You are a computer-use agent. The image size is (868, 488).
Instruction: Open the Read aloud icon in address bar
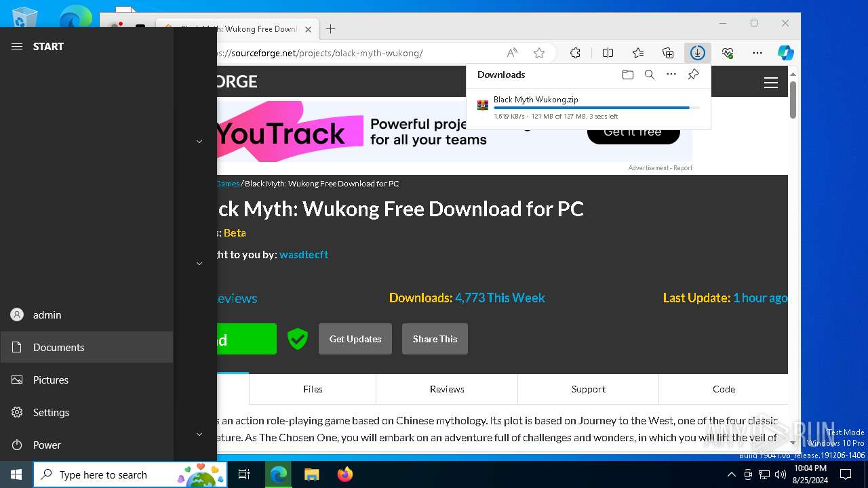coord(513,53)
